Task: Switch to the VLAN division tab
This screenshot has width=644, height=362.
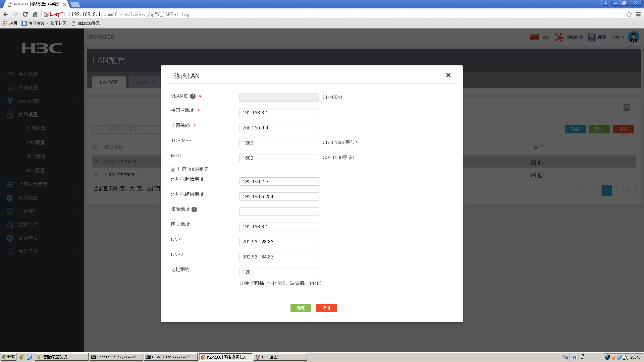Action: tap(146, 82)
